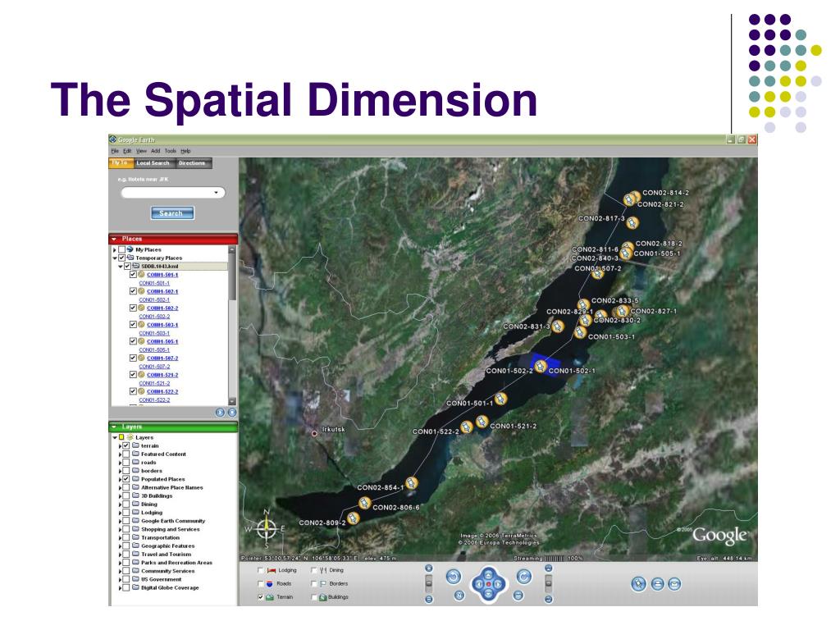Viewport: 840px width, 630px height.
Task: Expand the My Places tree node
Action: point(115,249)
